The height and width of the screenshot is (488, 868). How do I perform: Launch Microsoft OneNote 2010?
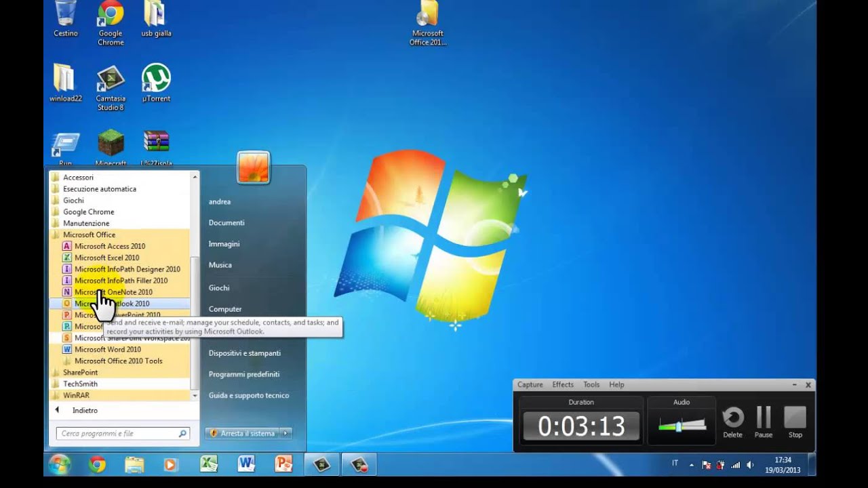tap(113, 292)
